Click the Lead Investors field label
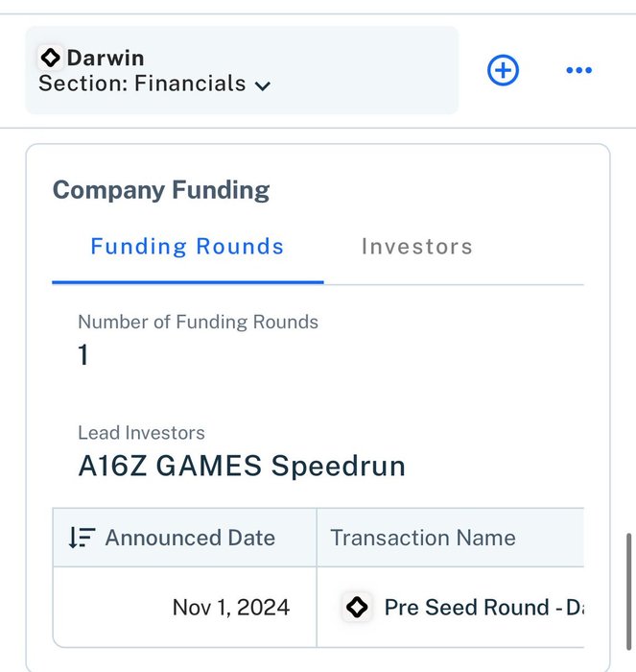This screenshot has width=636, height=672. coord(141,433)
